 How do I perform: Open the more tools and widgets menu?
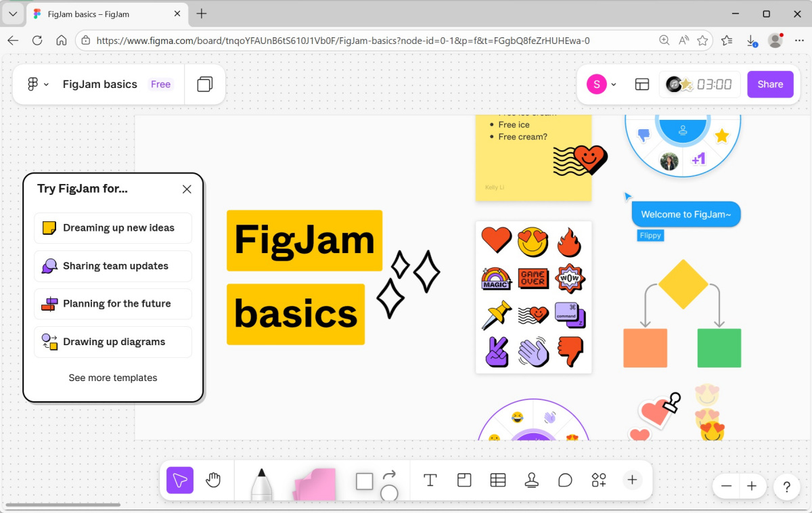pos(599,480)
